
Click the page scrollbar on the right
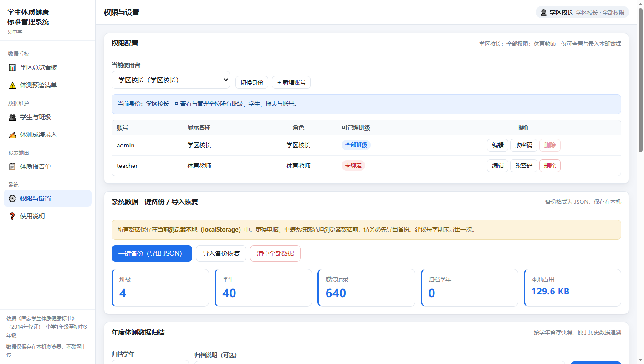(640, 80)
